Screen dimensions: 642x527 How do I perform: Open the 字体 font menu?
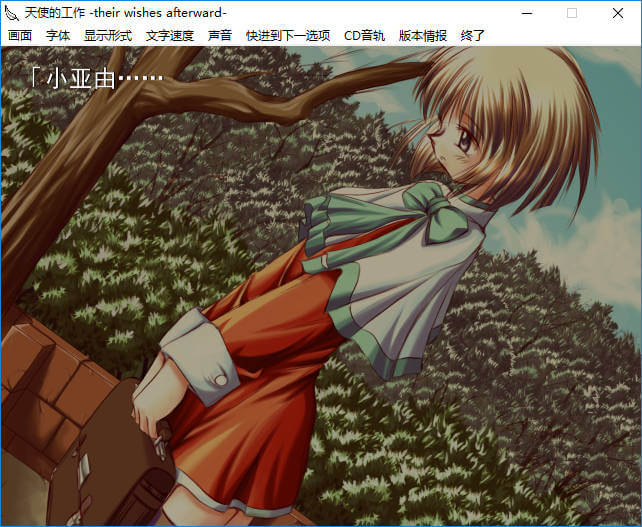[58, 35]
